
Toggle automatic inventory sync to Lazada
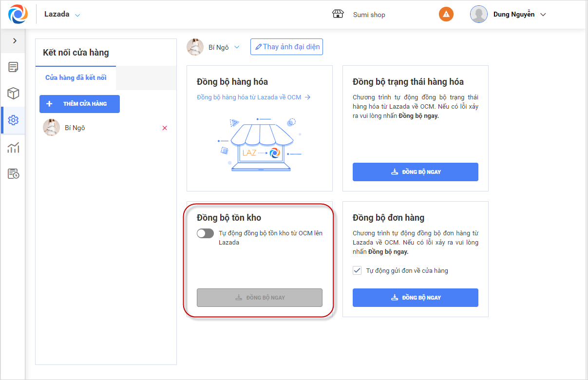tap(205, 233)
